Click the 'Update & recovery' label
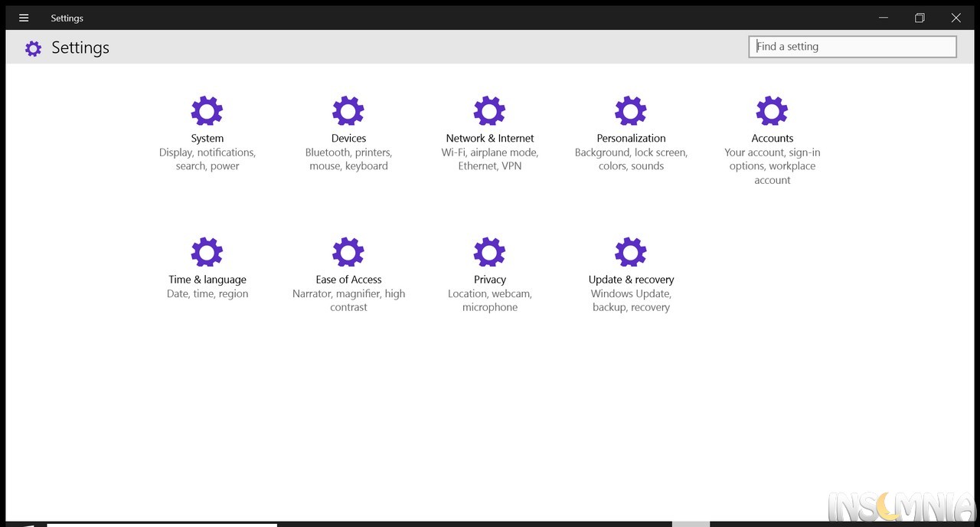 click(631, 280)
